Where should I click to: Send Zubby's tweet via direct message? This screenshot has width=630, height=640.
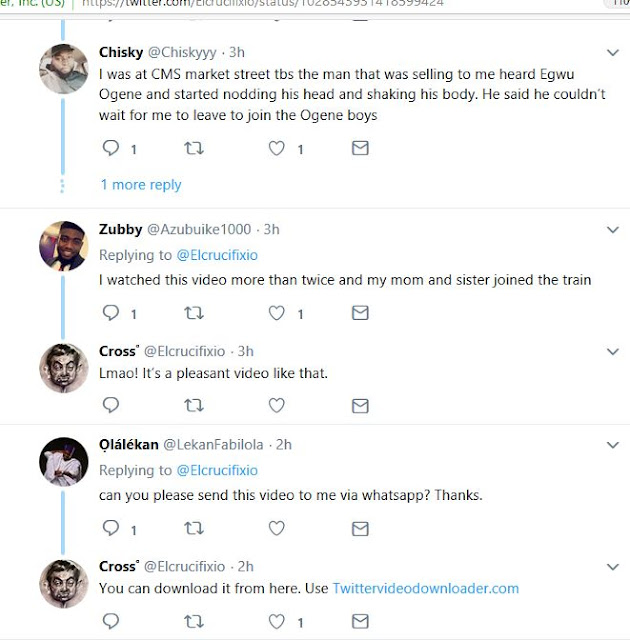(360, 314)
